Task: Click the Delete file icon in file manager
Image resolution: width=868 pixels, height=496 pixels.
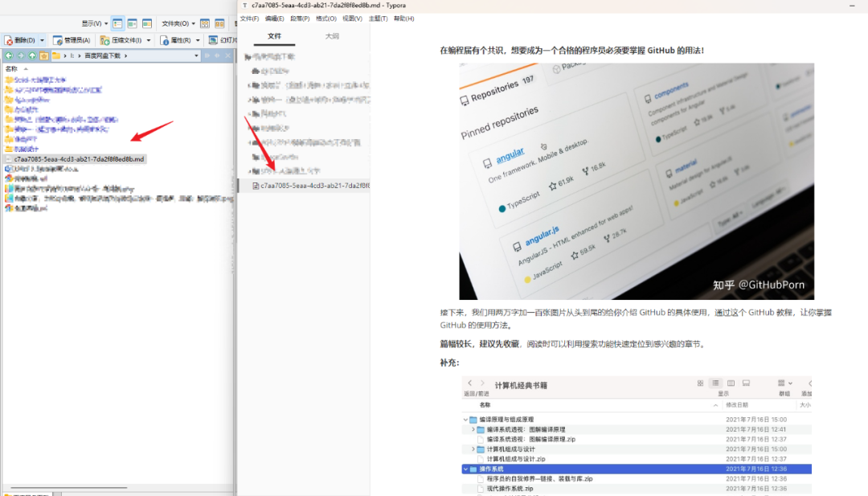Action: tap(9, 40)
